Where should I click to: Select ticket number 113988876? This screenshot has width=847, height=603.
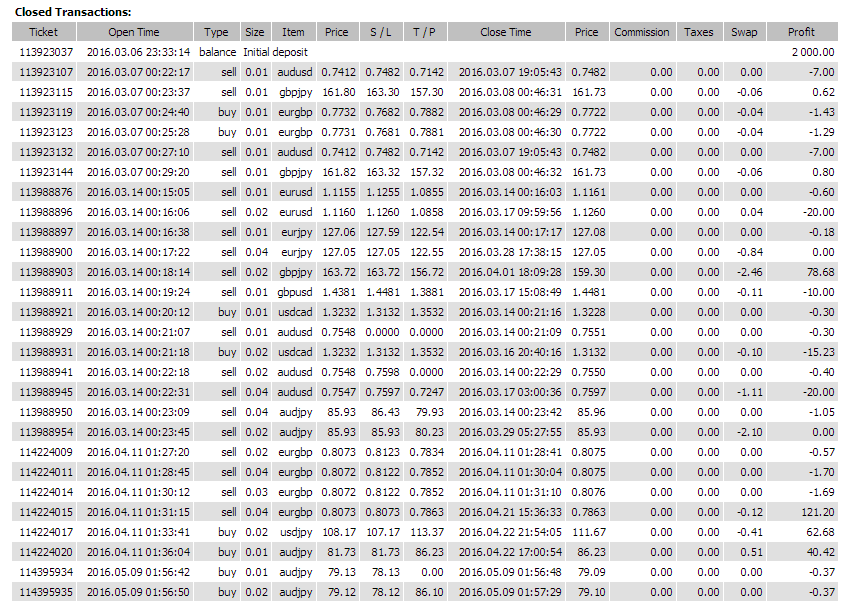click(x=46, y=192)
